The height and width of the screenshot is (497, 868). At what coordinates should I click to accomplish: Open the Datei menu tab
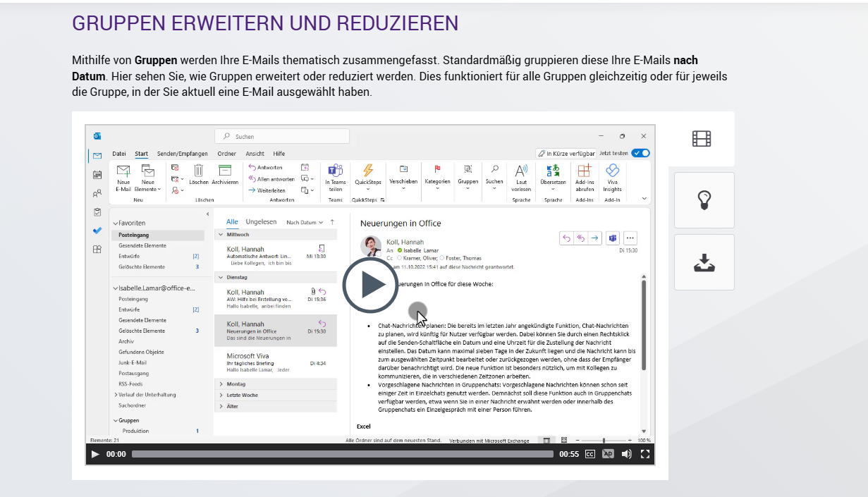tap(119, 154)
